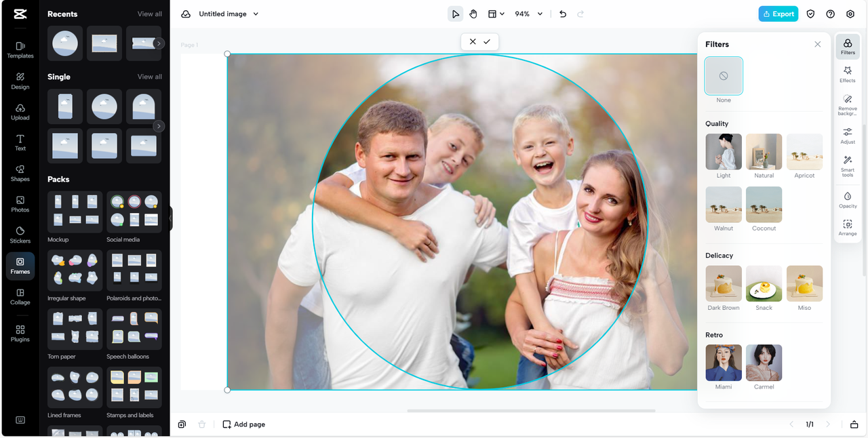Undo the last action
This screenshot has height=438, width=868.
point(563,14)
